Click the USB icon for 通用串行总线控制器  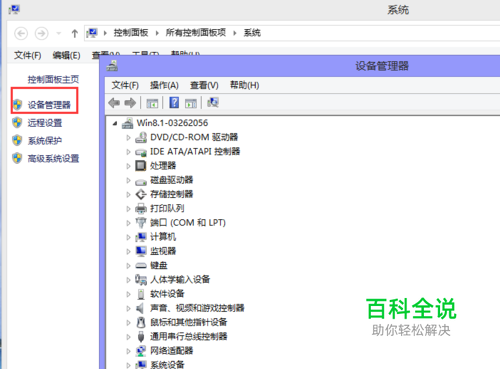(x=141, y=337)
